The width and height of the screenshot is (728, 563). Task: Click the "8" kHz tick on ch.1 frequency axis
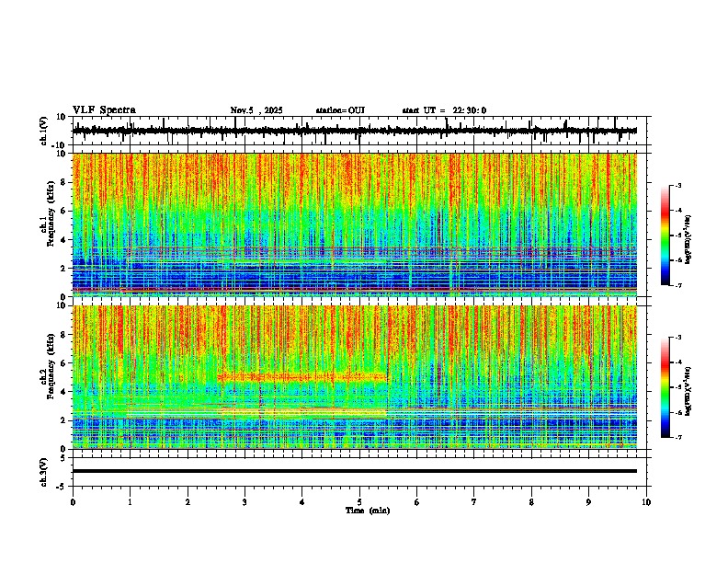point(64,182)
